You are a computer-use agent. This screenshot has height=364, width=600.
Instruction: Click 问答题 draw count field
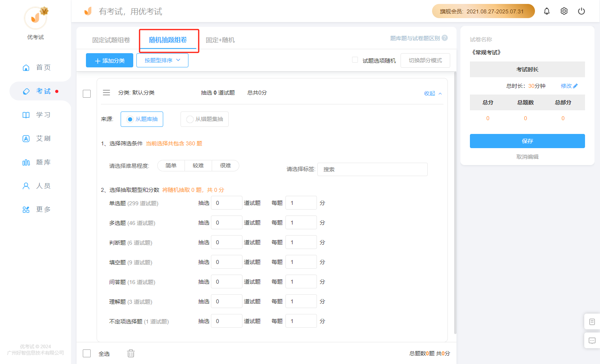227,282
